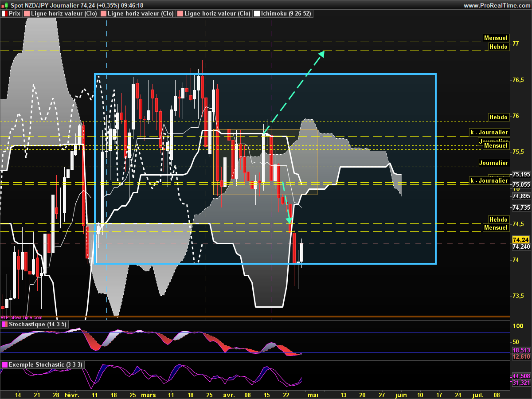Click the 14 date label on time axis

pyautogui.click(x=18, y=395)
